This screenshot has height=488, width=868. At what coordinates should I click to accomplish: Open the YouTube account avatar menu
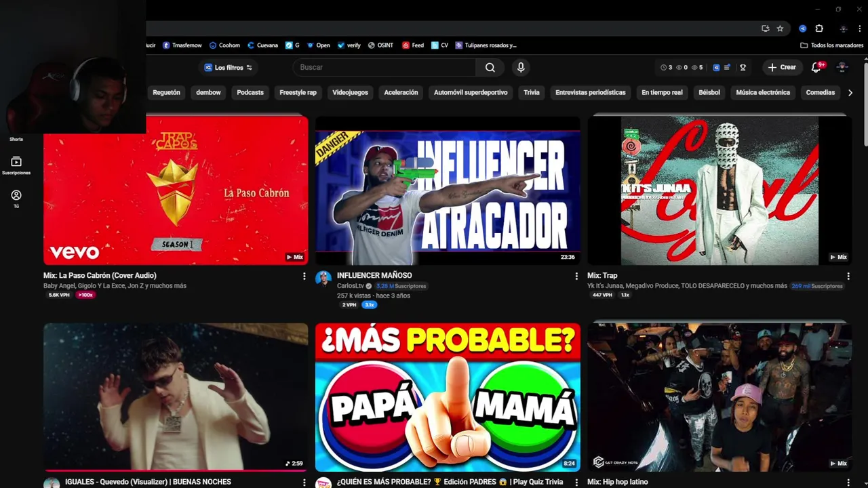click(842, 67)
